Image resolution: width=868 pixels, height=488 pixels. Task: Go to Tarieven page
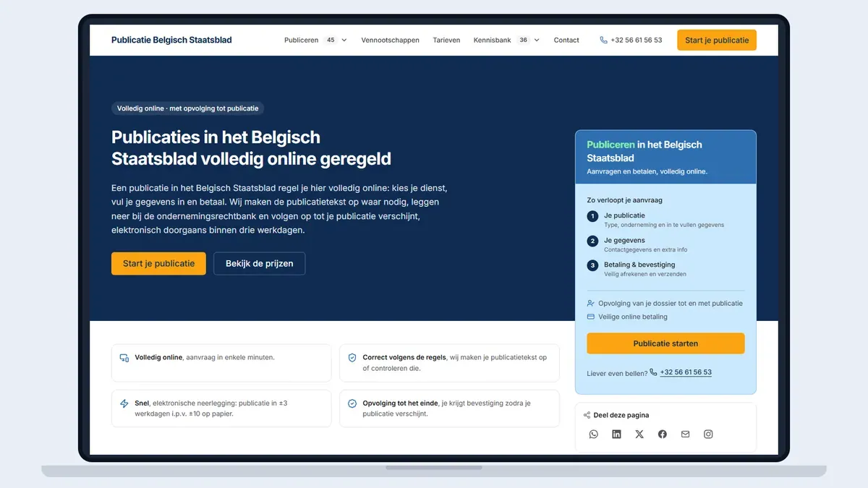pyautogui.click(x=446, y=40)
